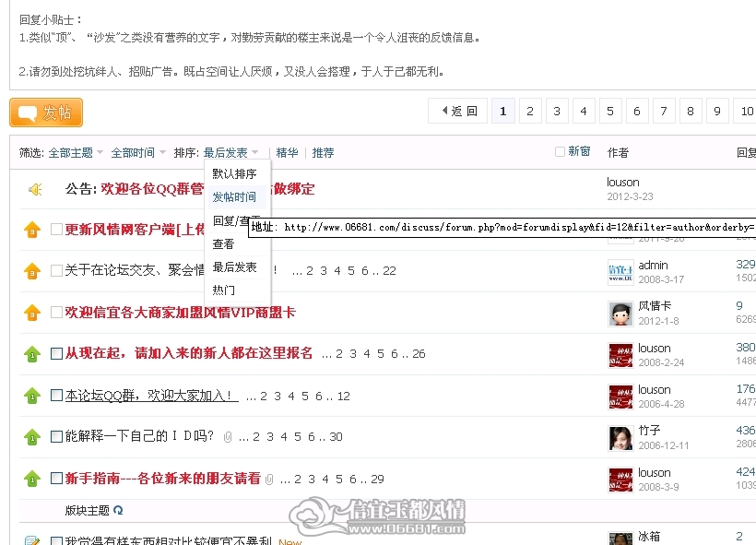The width and height of the screenshot is (756, 545).
Task: Expand the 全部主题 filter dropdown
Action: click(x=76, y=153)
